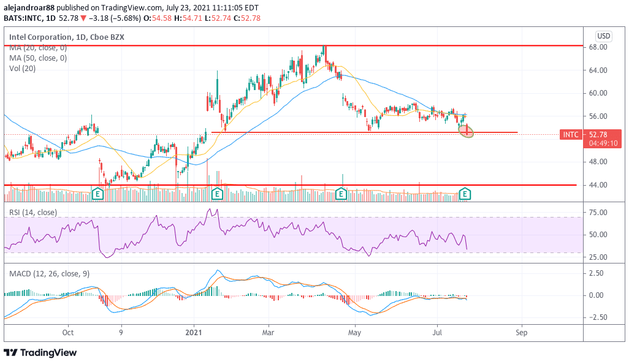
Task: Click the BATS:INTC ticker symbol in header
Action: pyautogui.click(x=23, y=18)
